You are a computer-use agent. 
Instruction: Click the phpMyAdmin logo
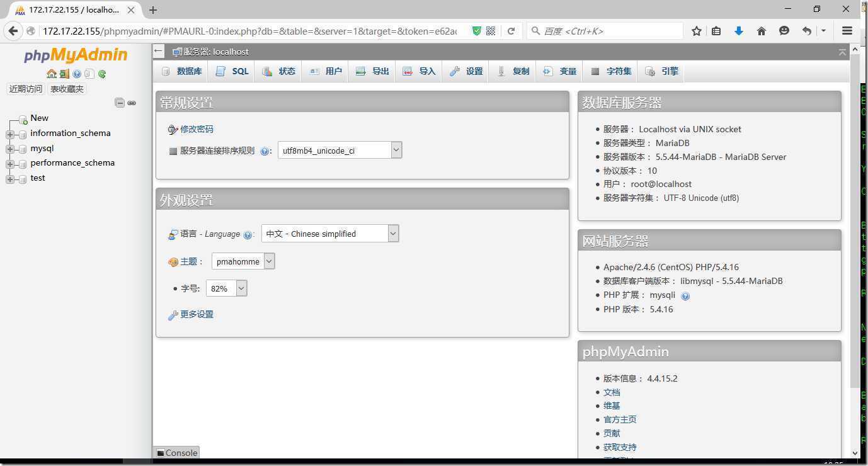(x=76, y=55)
